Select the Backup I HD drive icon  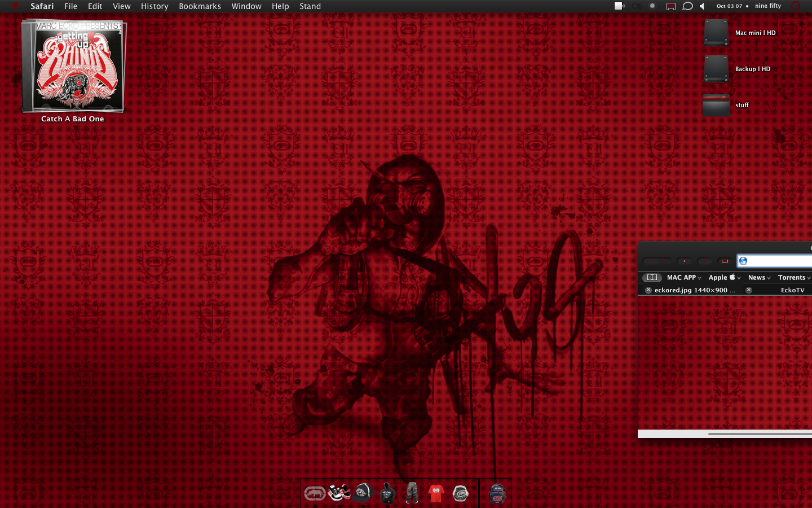click(x=716, y=69)
